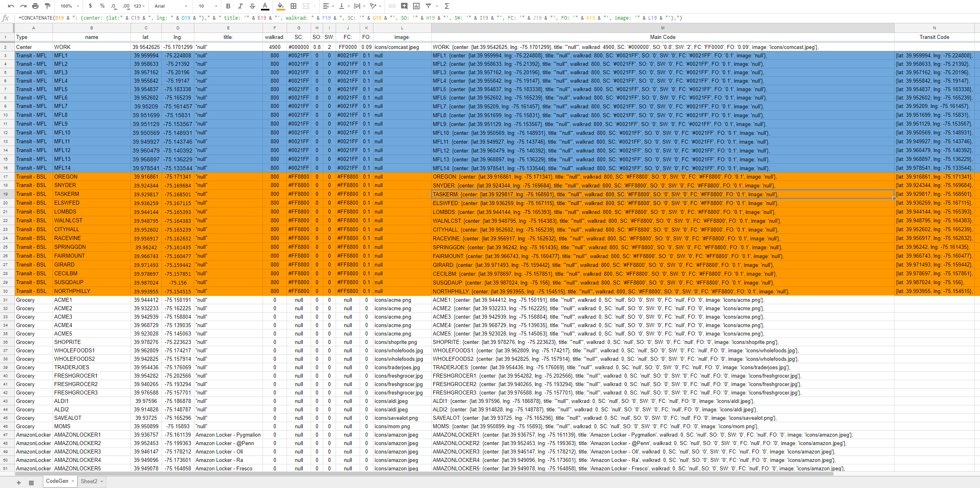Viewport: 980px width, 488px height.
Task: Click the merge cells button
Action: point(306,6)
